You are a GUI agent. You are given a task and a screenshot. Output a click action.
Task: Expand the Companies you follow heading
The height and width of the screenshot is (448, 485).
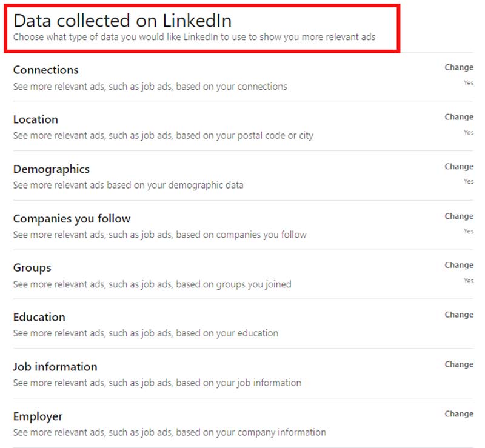coord(72,219)
